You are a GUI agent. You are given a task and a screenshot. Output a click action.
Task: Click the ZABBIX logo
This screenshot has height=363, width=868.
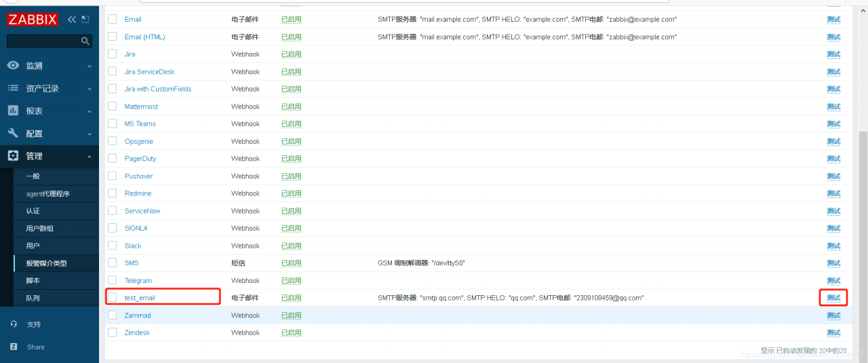tap(32, 20)
